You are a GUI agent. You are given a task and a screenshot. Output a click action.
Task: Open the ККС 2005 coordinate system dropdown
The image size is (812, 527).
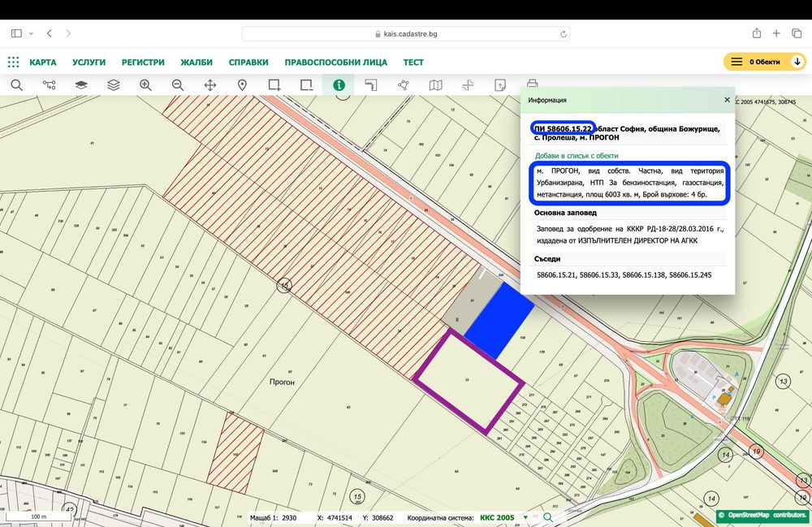(525, 517)
